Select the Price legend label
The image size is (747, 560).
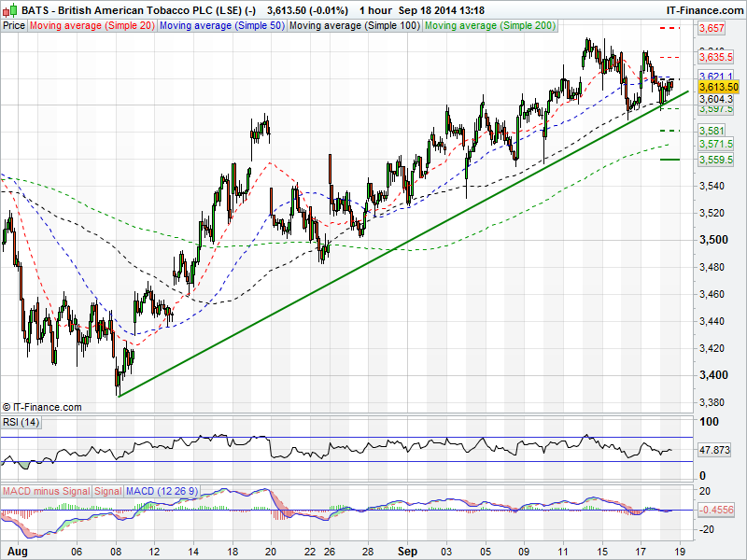pos(14,26)
